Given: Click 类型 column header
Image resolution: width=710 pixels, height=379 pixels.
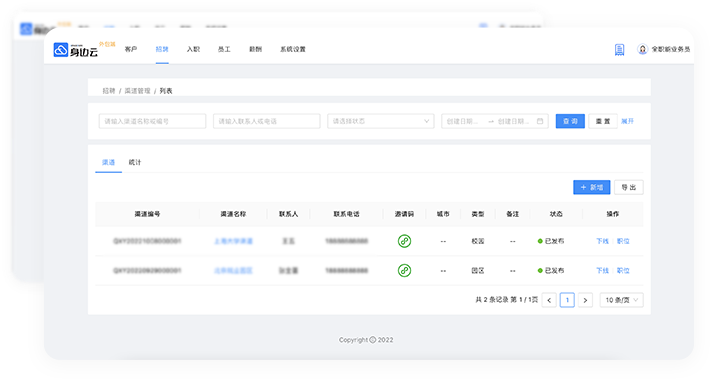Looking at the screenshot, I should coord(478,214).
